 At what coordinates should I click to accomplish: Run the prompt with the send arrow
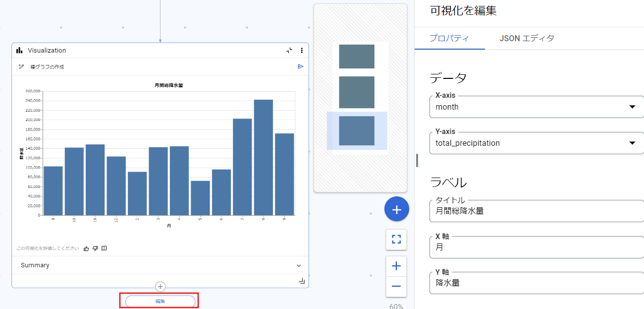pos(301,66)
